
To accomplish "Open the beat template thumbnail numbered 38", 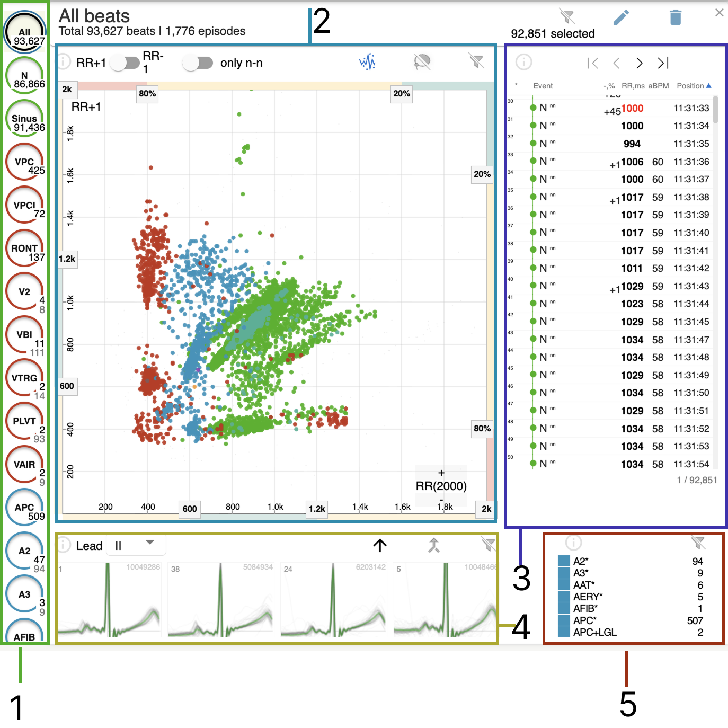I will (221, 600).
